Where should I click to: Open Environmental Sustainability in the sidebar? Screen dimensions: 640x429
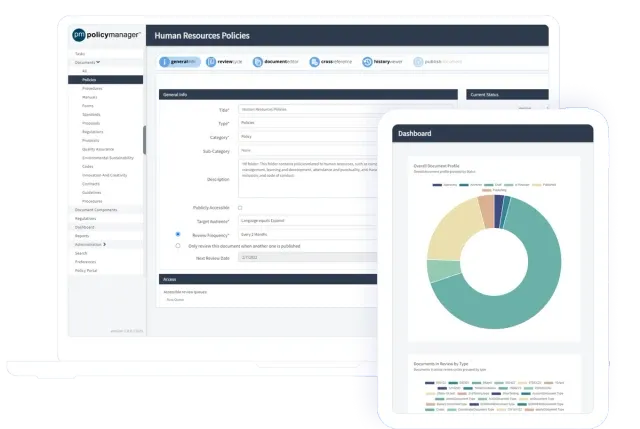108,158
